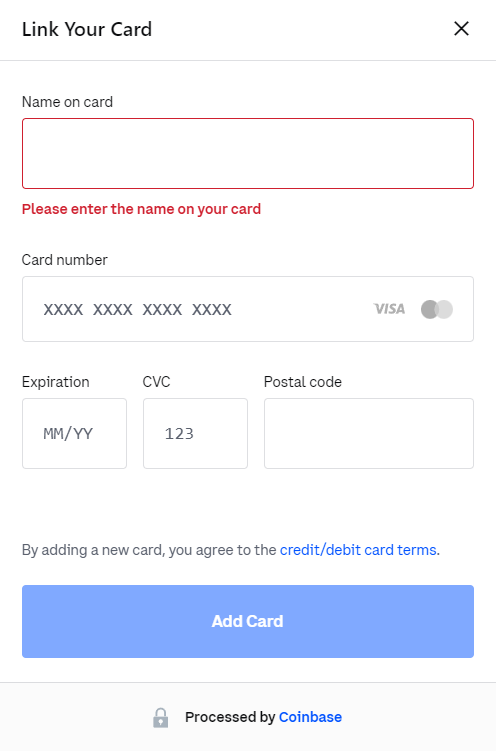Select the Expiration MM/YY field
Image resolution: width=496 pixels, height=751 pixels.
point(74,433)
